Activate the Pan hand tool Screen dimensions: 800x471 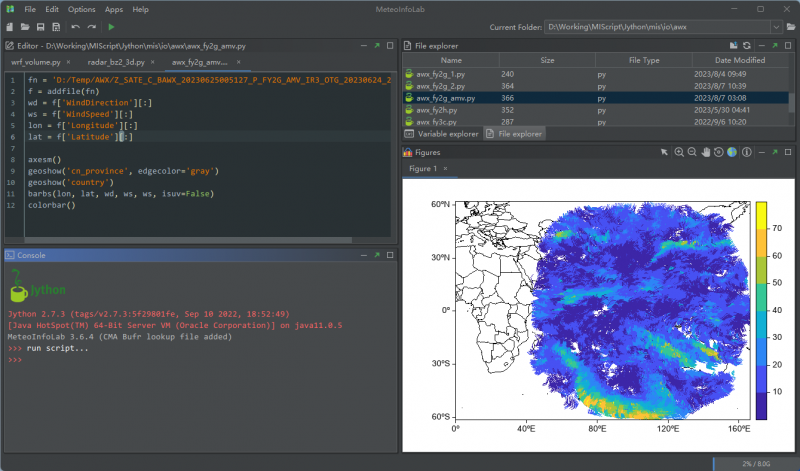point(705,152)
